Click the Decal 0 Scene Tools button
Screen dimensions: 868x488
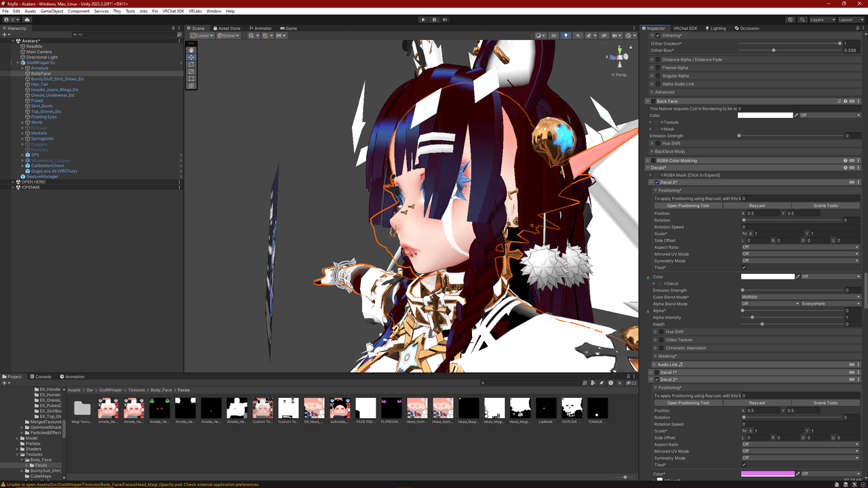[x=825, y=205]
